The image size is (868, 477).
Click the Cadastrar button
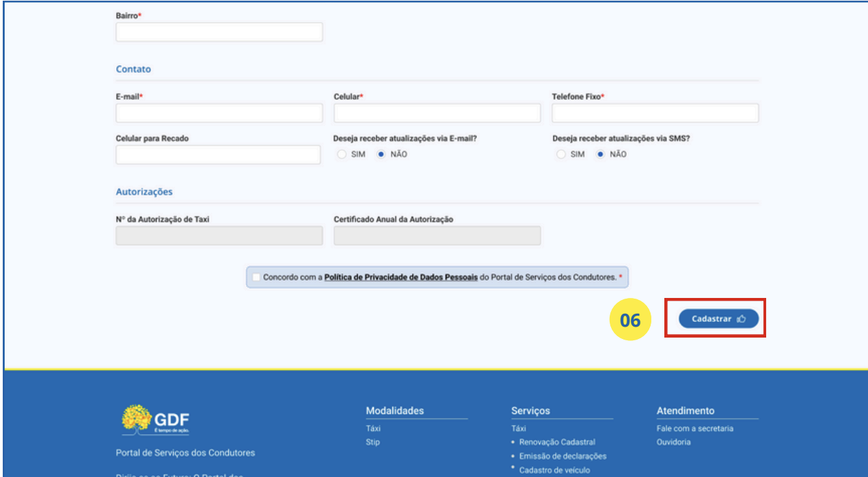point(718,318)
